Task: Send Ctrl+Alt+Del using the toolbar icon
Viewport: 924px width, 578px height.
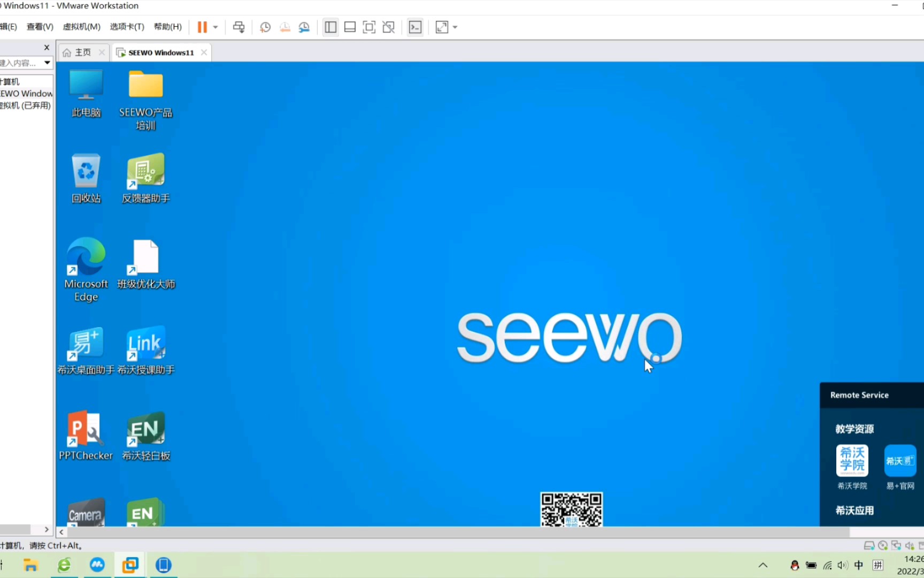Action: [x=238, y=27]
